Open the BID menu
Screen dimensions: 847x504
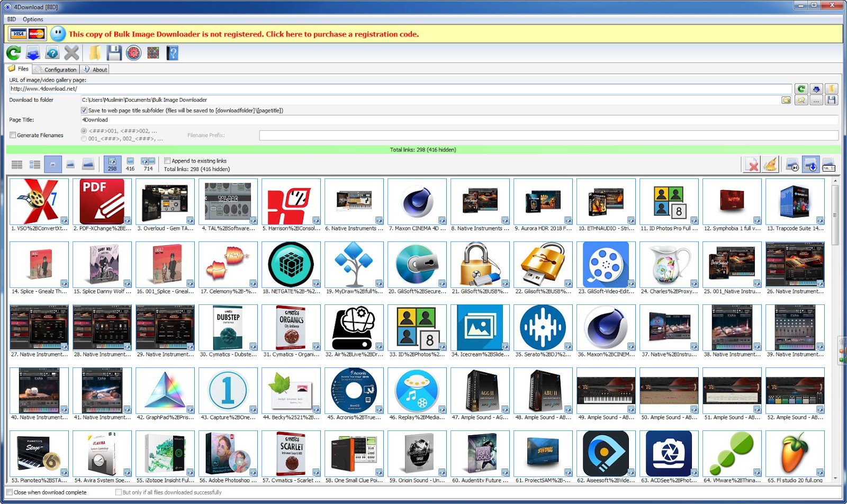point(12,19)
